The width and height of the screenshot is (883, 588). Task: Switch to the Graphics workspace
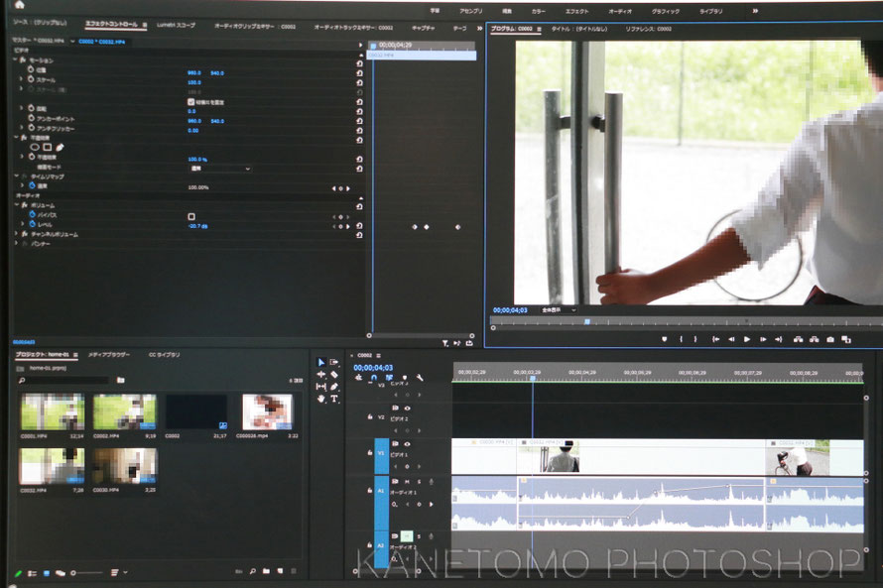(x=666, y=11)
